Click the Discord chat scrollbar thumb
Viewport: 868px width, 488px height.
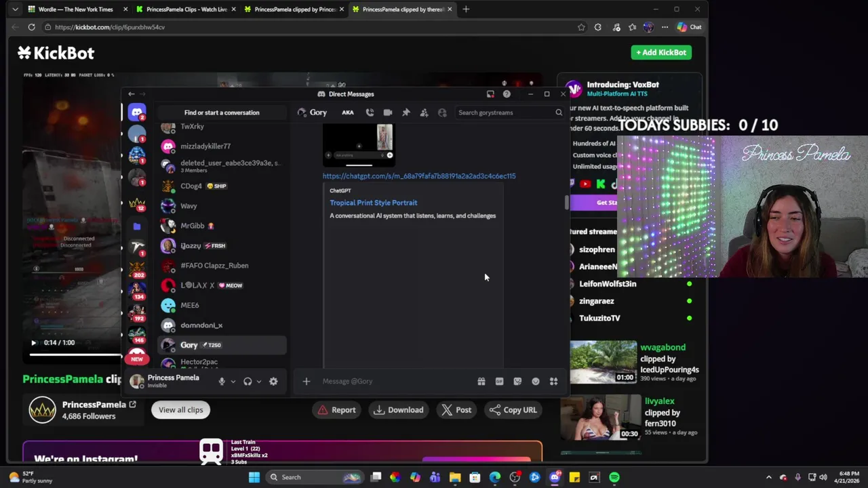click(x=567, y=203)
